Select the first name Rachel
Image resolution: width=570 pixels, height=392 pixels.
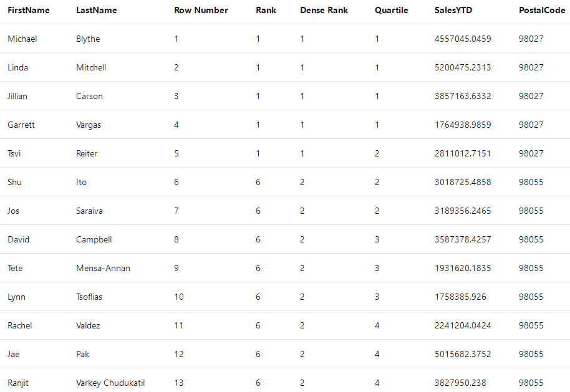coord(19,326)
